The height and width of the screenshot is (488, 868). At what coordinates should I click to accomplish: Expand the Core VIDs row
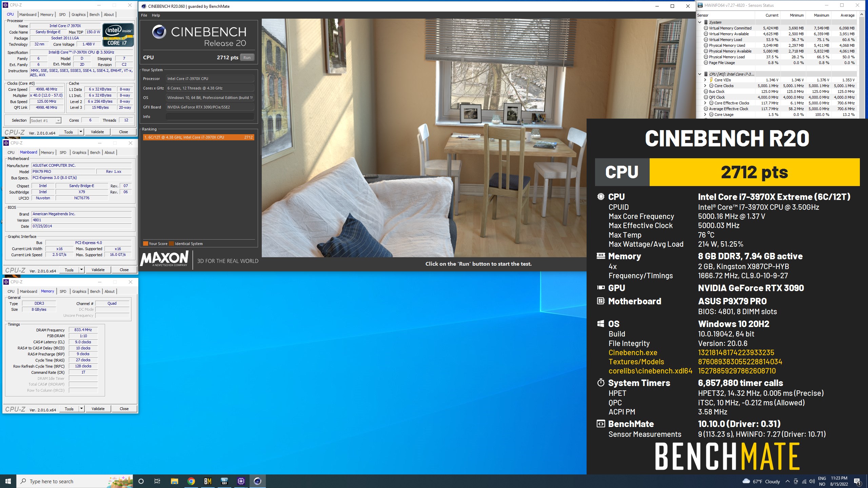[705, 80]
